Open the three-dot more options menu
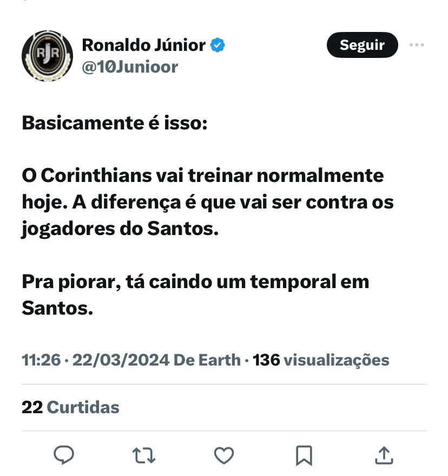Image resolution: width=448 pixels, height=476 pixels. click(417, 45)
